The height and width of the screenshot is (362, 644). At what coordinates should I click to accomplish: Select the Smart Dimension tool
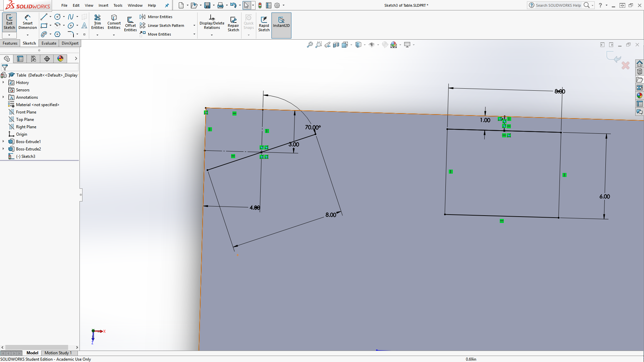(28, 22)
